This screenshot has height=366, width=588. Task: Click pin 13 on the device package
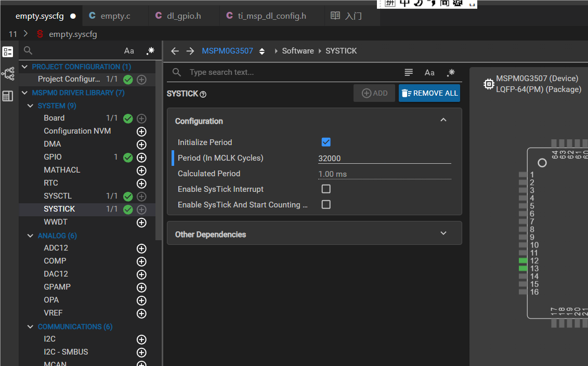[522, 268]
